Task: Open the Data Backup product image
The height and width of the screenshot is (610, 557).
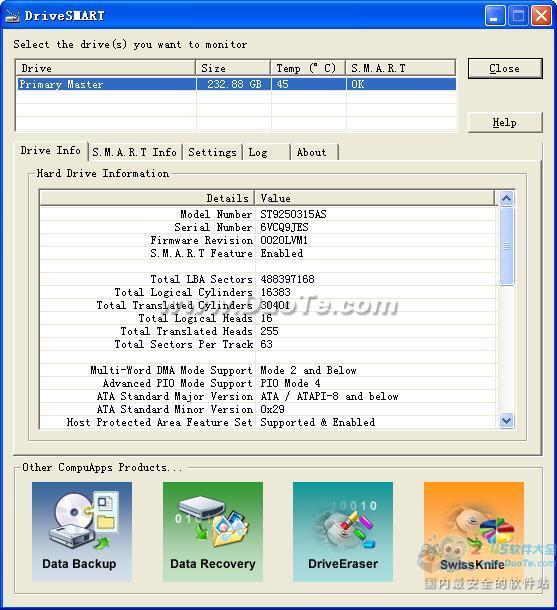Action: (82, 531)
